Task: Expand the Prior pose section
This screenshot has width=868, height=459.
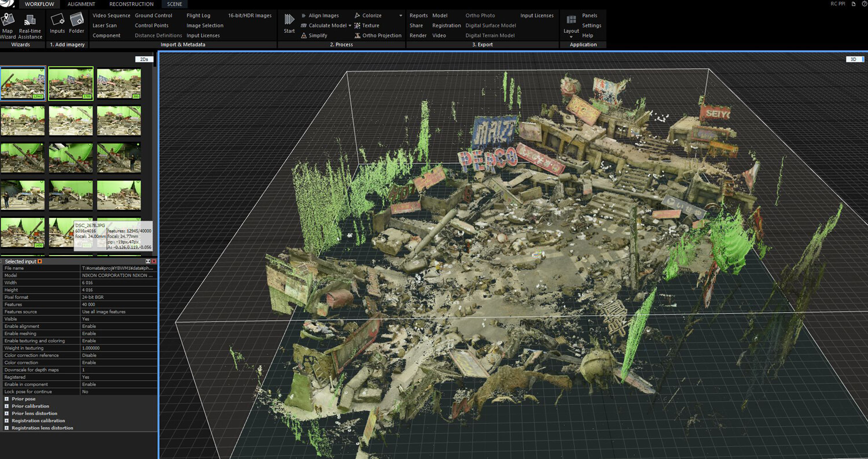Action: pyautogui.click(x=6, y=399)
